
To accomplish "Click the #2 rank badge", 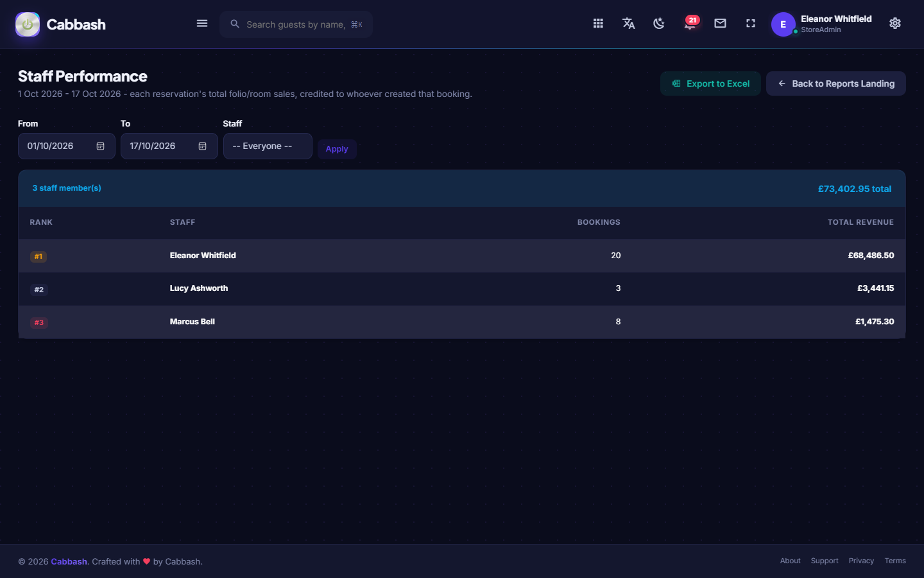I will (x=38, y=290).
